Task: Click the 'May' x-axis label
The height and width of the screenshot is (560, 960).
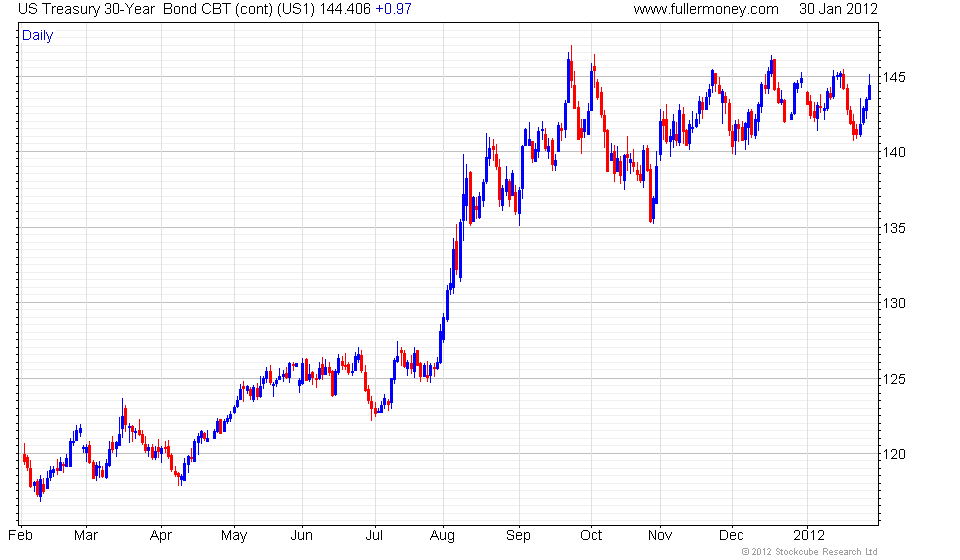Action: point(234,536)
